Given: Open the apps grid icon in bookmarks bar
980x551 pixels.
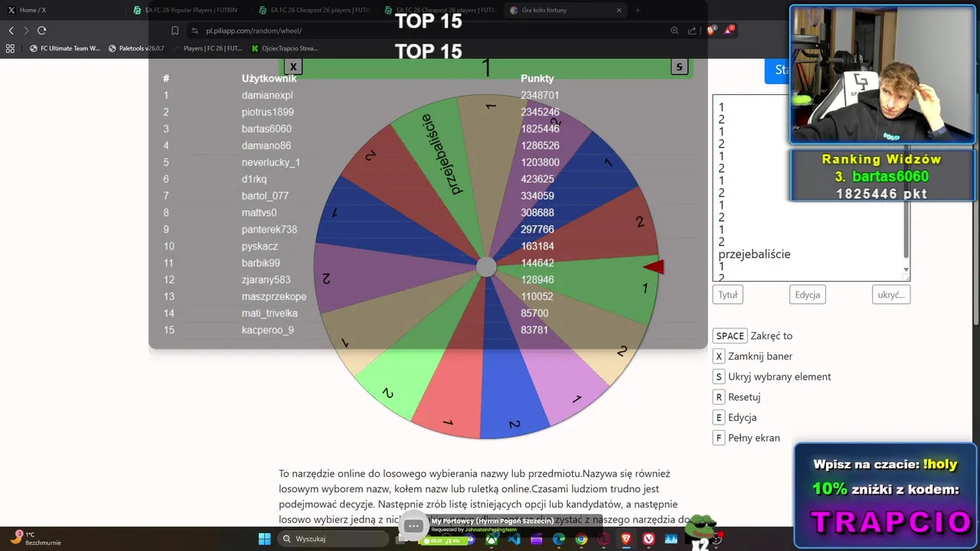Looking at the screenshot, I should pyautogui.click(x=10, y=48).
